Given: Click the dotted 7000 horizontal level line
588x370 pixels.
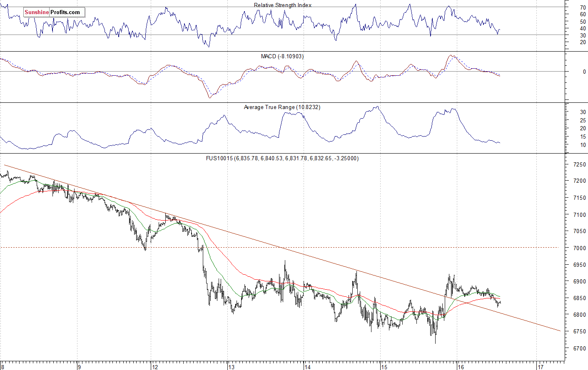Looking at the screenshot, I should [x=279, y=248].
